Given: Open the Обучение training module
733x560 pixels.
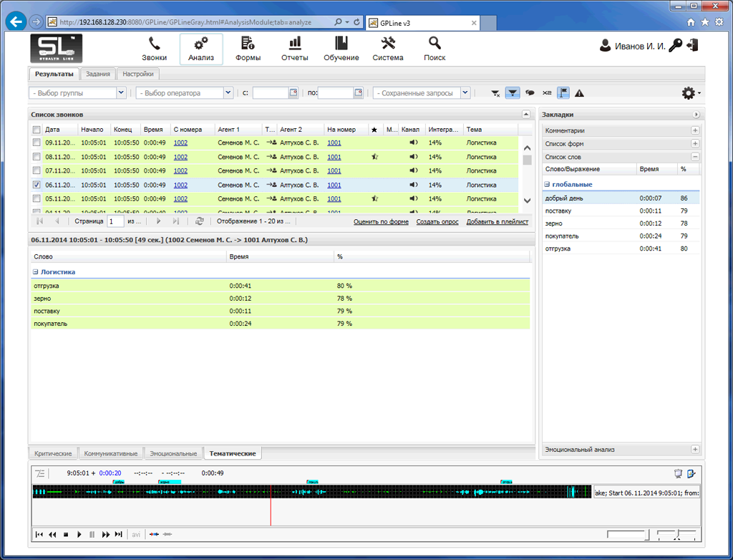Looking at the screenshot, I should click(341, 49).
